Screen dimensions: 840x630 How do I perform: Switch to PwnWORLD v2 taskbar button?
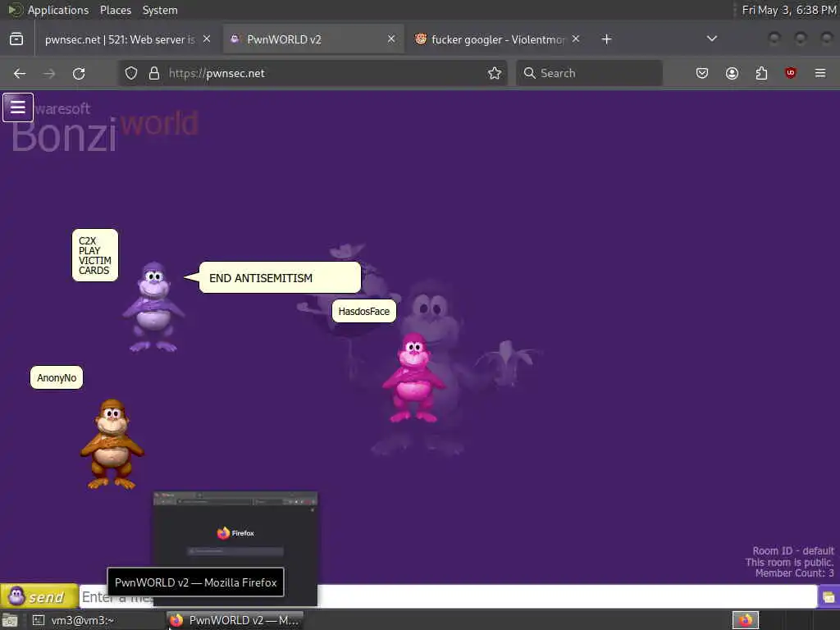click(x=235, y=620)
